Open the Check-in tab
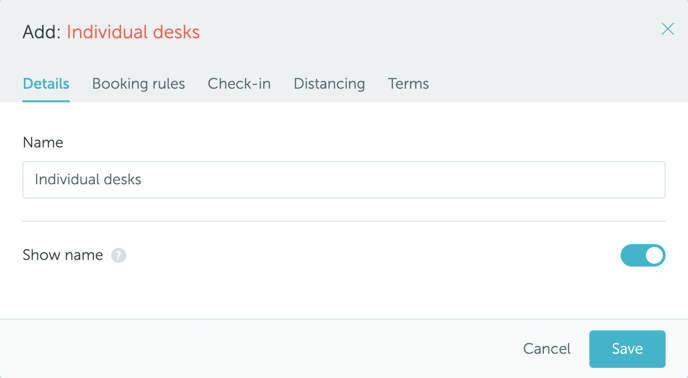Screen dimensions: 688x378 click(x=239, y=83)
